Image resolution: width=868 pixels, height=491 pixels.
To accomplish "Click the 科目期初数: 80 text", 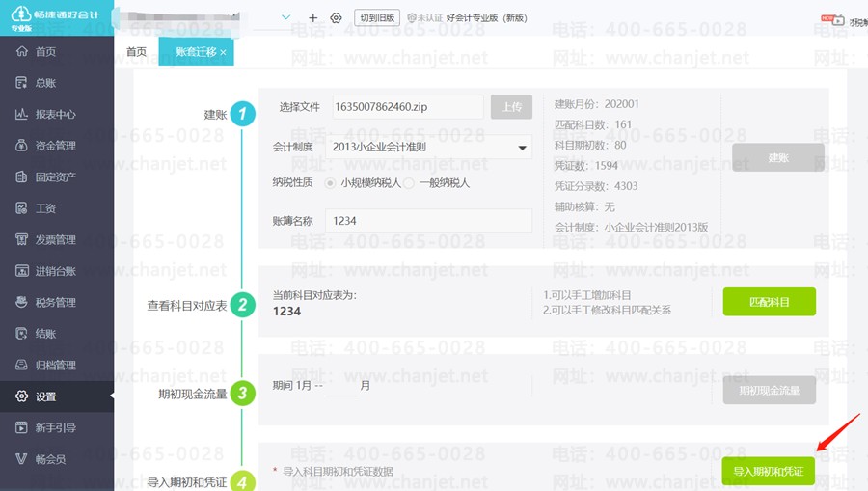I will [x=590, y=145].
